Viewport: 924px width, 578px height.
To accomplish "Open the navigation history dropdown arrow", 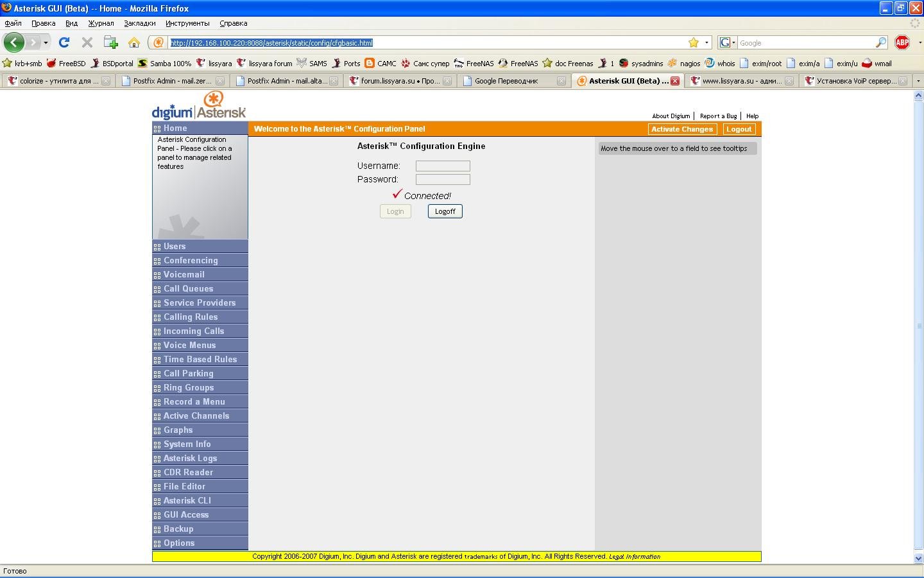I will [46, 42].
